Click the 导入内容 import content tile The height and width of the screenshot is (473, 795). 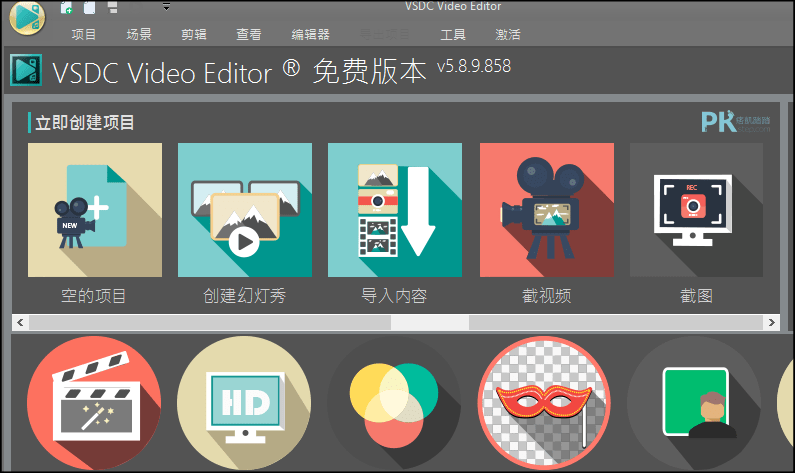[x=395, y=210]
